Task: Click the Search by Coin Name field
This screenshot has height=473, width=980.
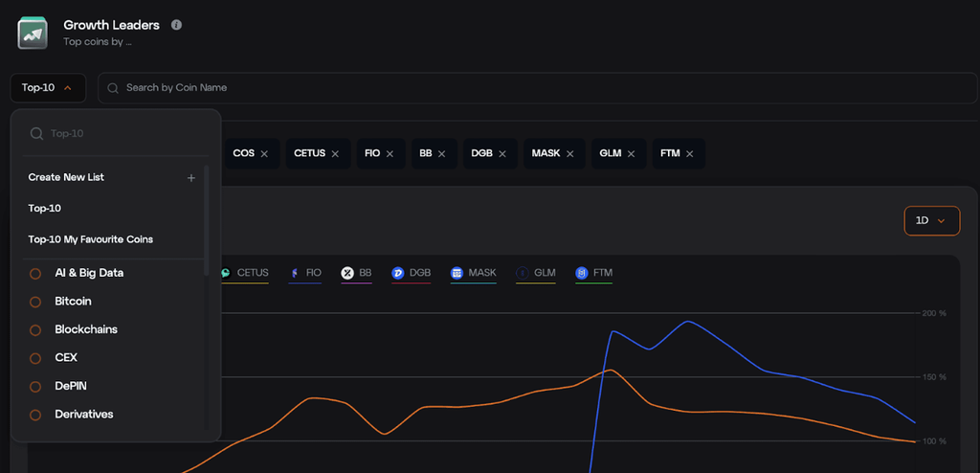Action: [x=538, y=88]
